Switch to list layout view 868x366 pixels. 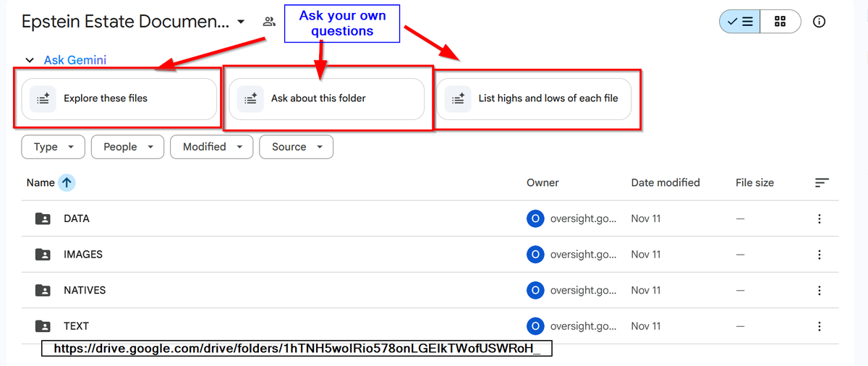(x=740, y=22)
